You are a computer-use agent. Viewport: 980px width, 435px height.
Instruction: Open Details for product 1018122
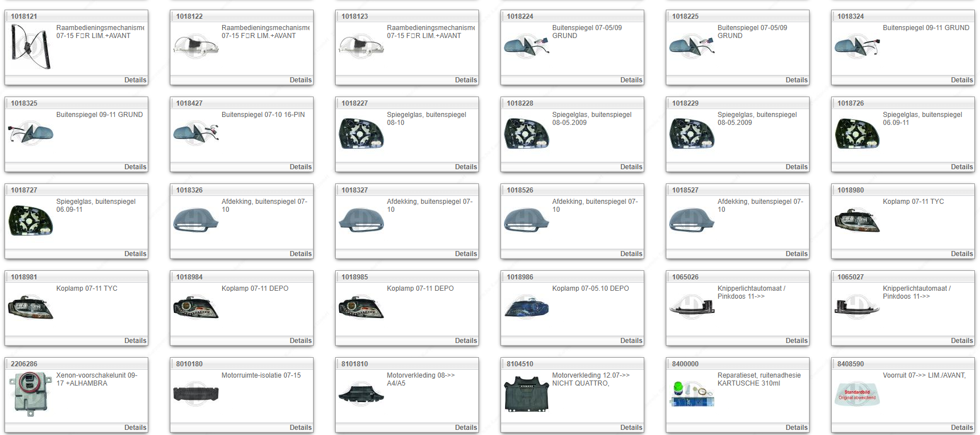click(300, 80)
